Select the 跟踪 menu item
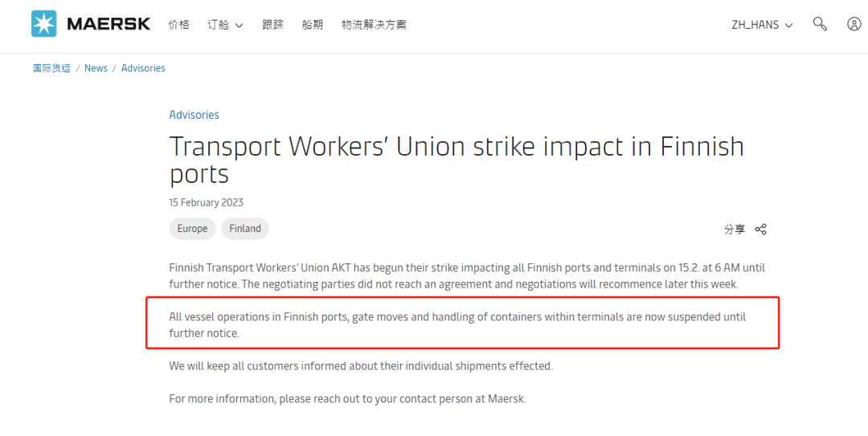Screen dimensions: 868x436 point(273,24)
